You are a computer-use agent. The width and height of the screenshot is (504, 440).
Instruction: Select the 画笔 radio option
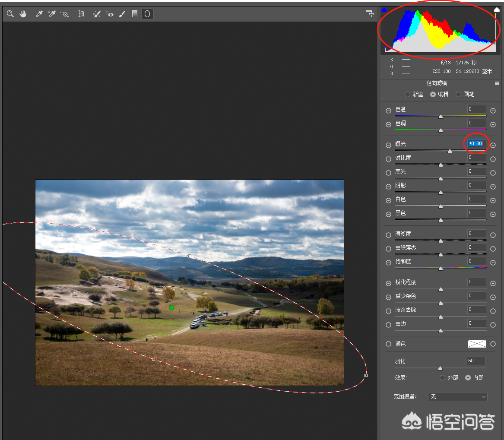pos(458,95)
